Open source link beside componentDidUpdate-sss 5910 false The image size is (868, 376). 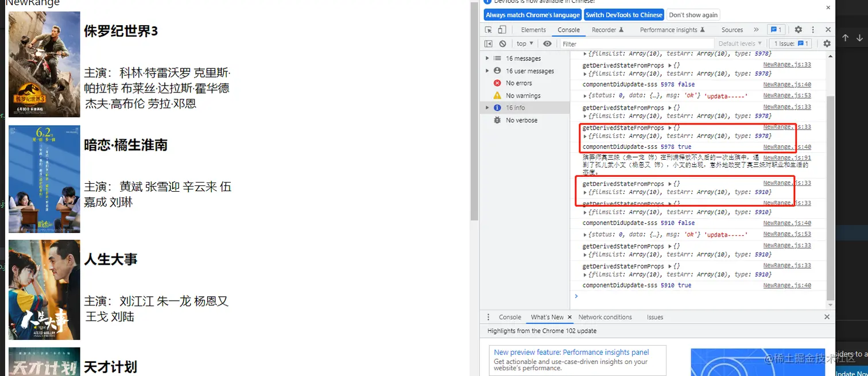tap(787, 223)
